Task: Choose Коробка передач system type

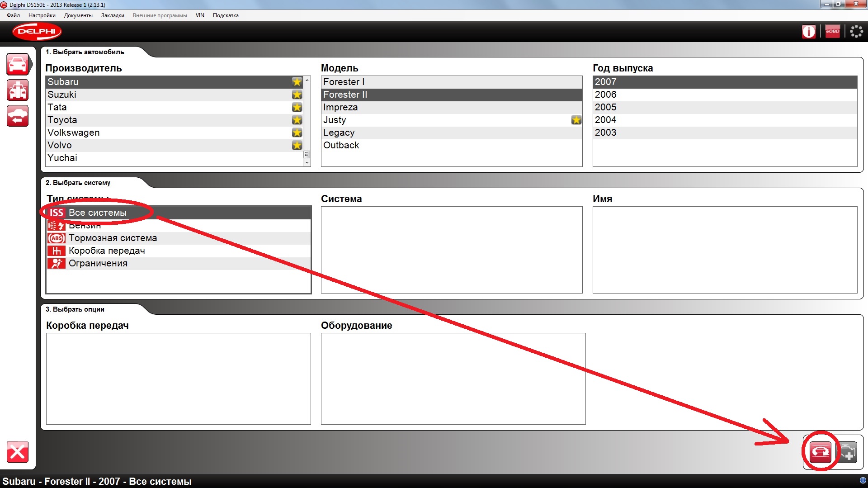Action: (x=179, y=251)
